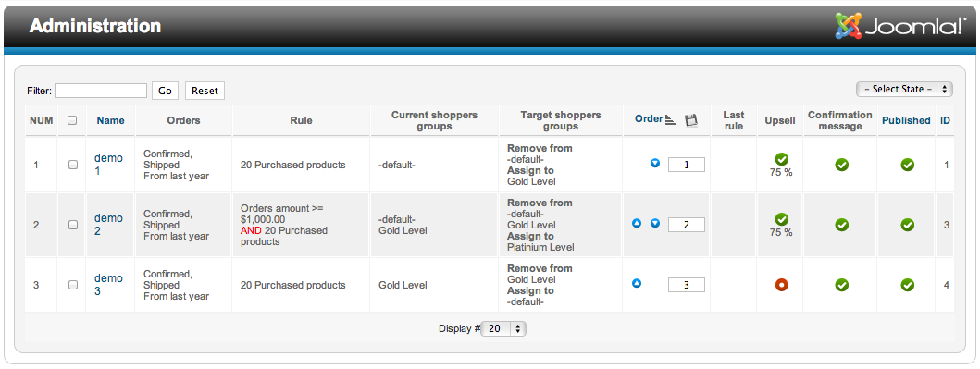Toggle demo 1 confirmation message green check

[842, 165]
